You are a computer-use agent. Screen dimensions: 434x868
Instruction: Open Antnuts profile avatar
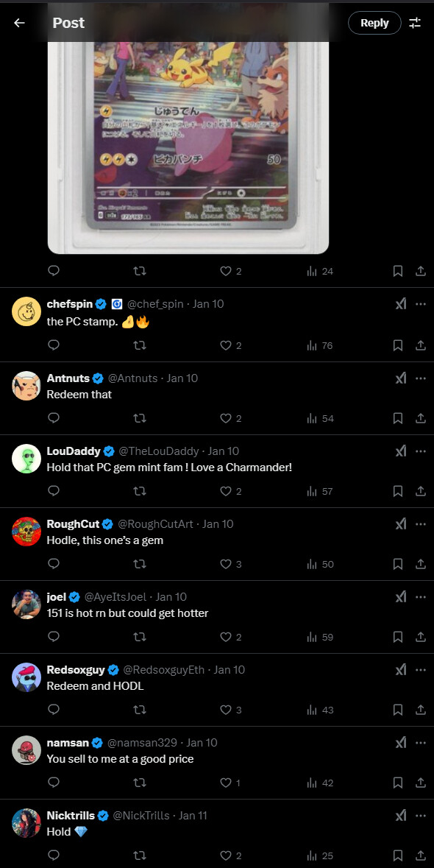(26, 385)
